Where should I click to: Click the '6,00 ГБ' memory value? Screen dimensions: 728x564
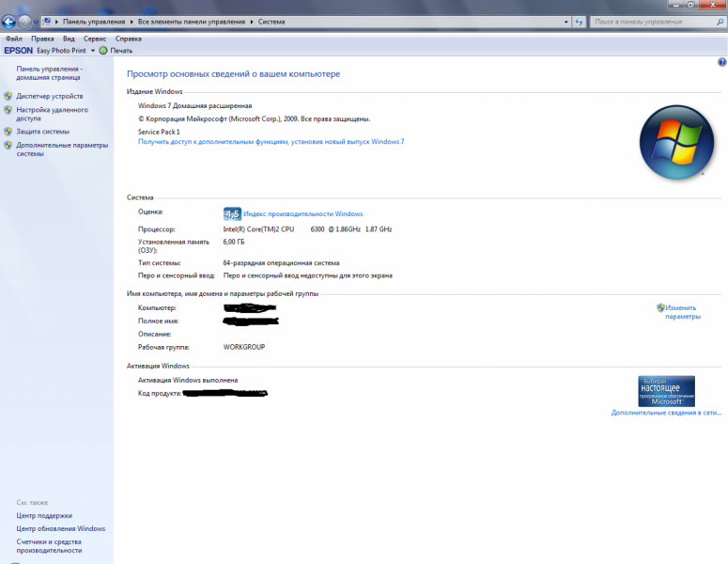coord(234,242)
